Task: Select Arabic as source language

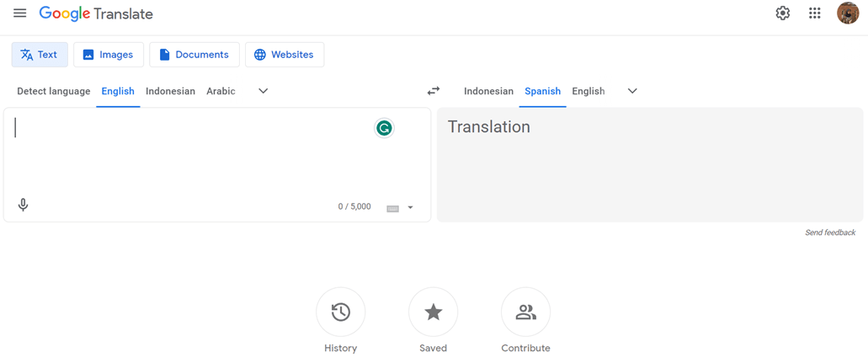Action: (x=221, y=92)
